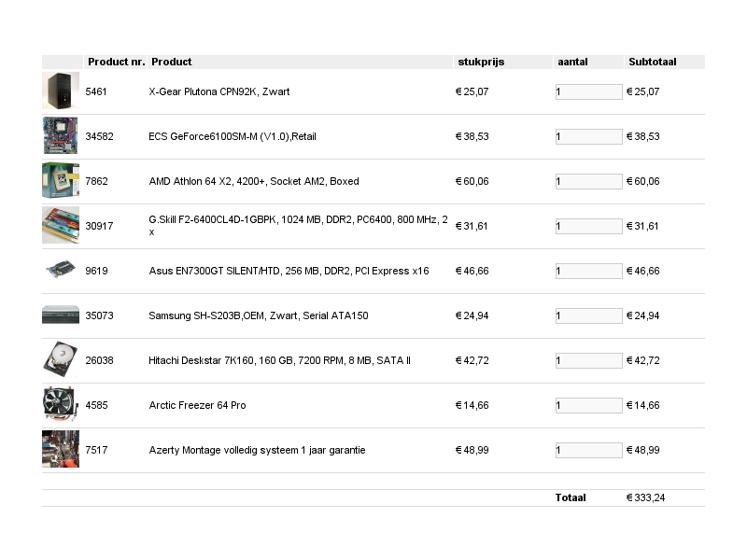Click the Samsung SH-S203B product name

click(259, 315)
